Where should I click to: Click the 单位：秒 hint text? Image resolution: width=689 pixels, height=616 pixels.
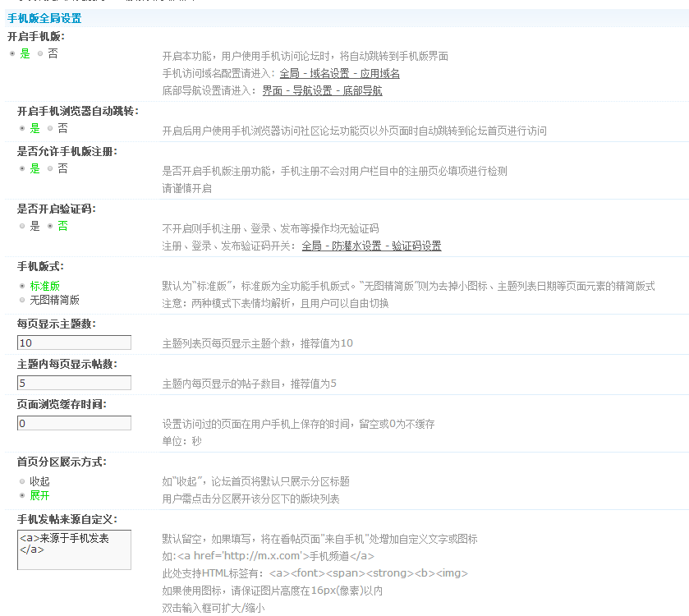pyautogui.click(x=182, y=441)
